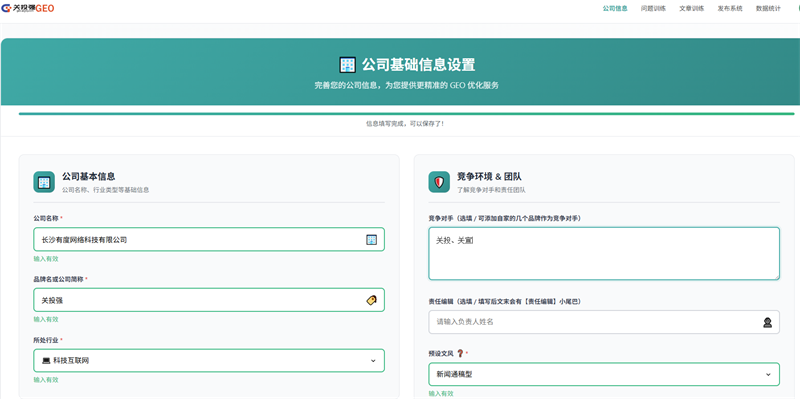The width and height of the screenshot is (800, 399).
Task: Edit the 竞争对手 textarea
Action: [x=604, y=254]
